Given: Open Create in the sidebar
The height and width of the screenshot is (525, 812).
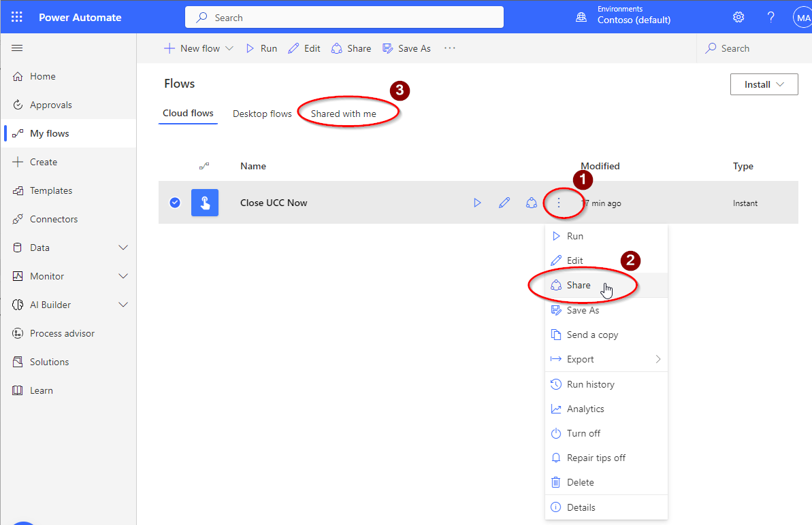Looking at the screenshot, I should pyautogui.click(x=68, y=162).
